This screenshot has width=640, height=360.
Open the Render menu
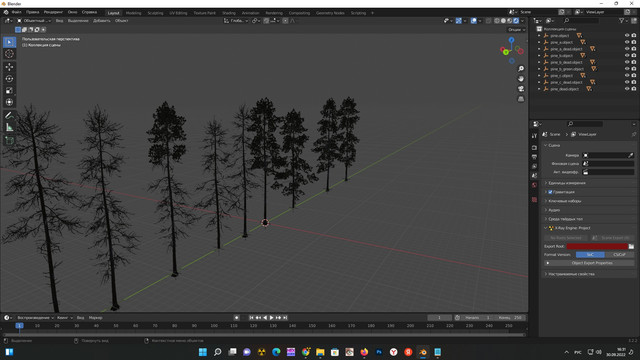[53, 12]
